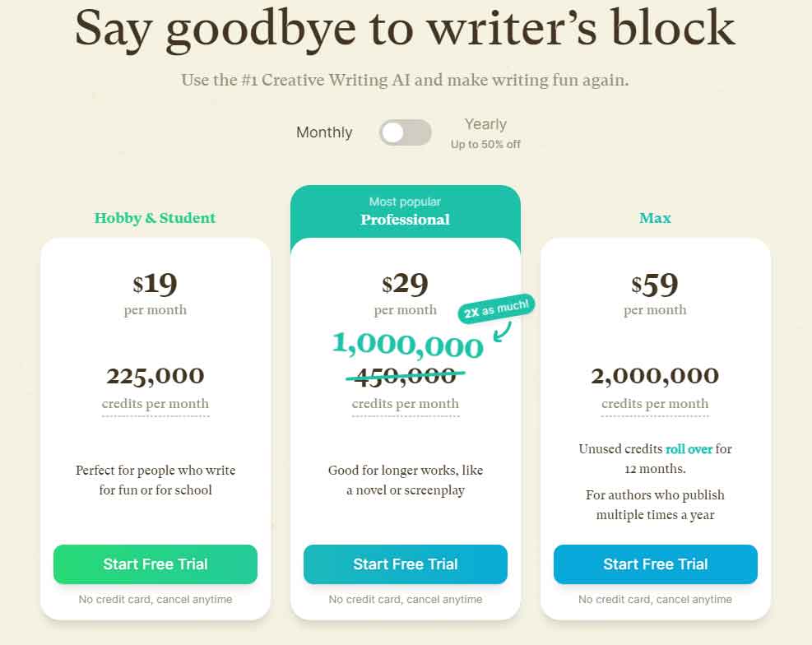
Task: Click the Max plan heading
Action: [x=655, y=218]
